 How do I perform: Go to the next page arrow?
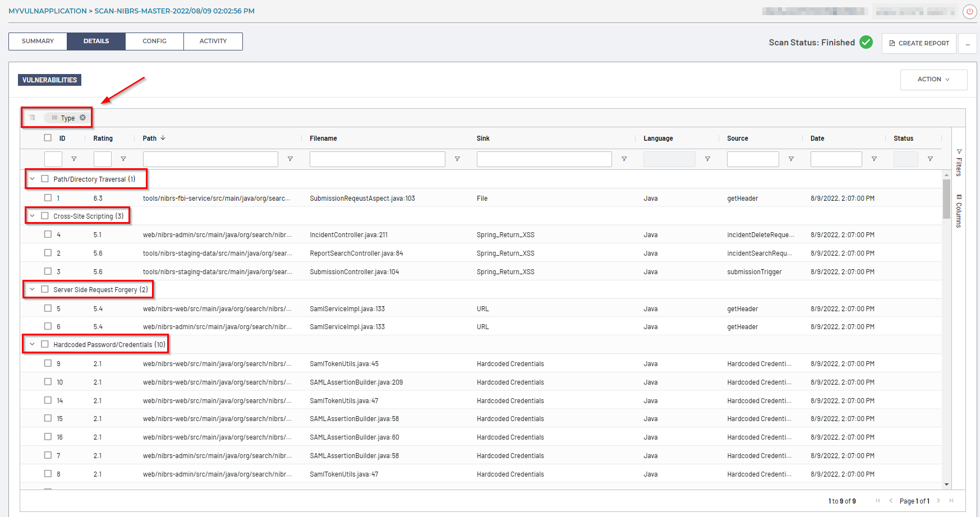[938, 501]
